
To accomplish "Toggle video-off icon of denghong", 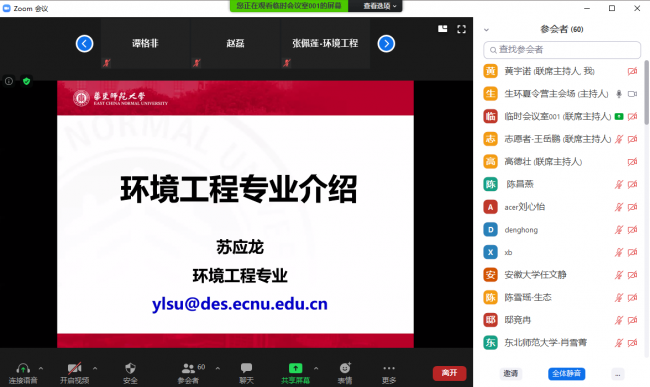I will click(632, 230).
